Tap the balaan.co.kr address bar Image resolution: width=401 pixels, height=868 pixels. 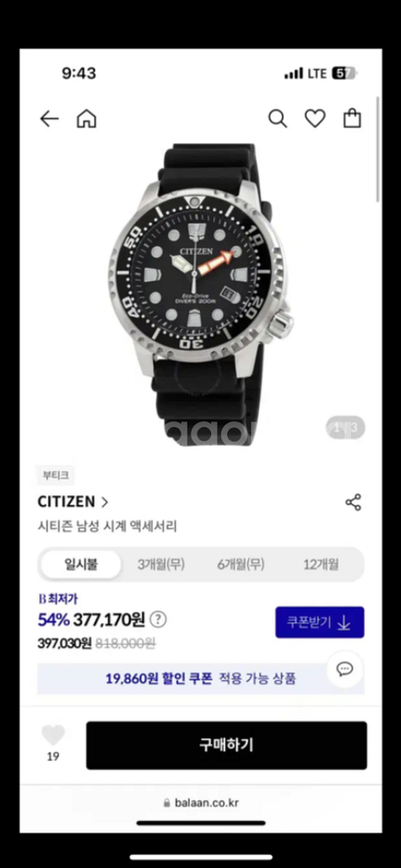[x=200, y=803]
